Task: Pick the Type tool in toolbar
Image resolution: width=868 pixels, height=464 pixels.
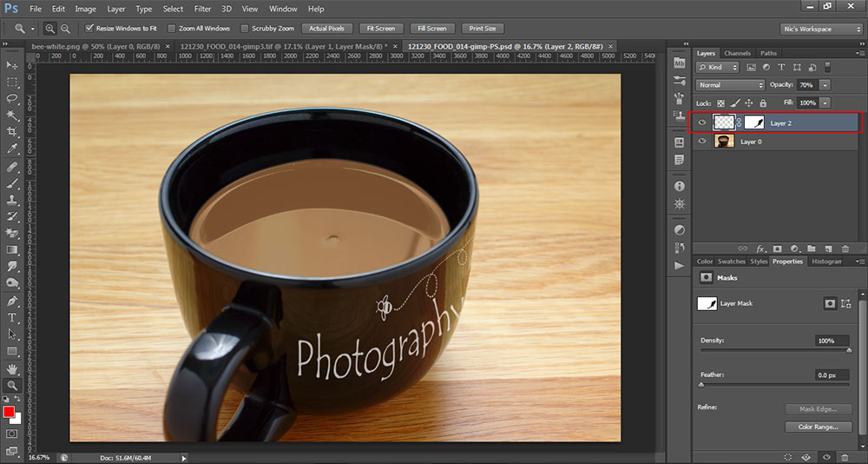Action: [12, 318]
